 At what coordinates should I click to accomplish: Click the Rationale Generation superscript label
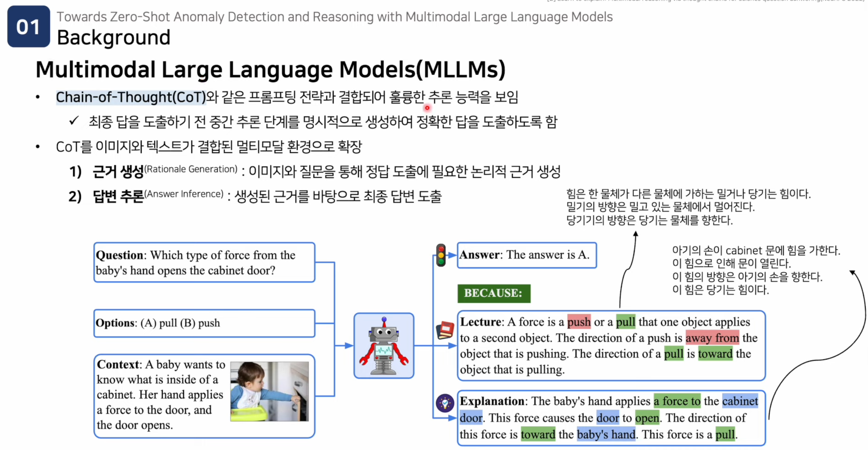coord(191,169)
